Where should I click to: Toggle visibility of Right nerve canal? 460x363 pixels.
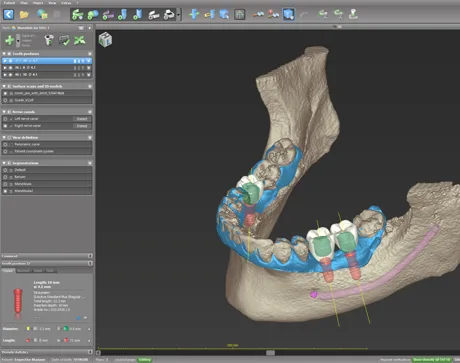5,126
